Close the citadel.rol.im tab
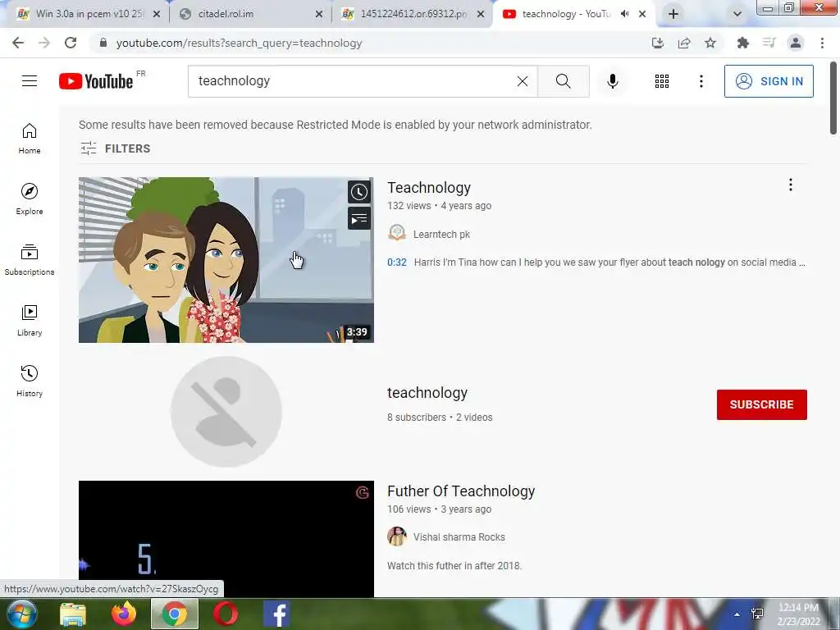The image size is (840, 630). [x=319, y=15]
